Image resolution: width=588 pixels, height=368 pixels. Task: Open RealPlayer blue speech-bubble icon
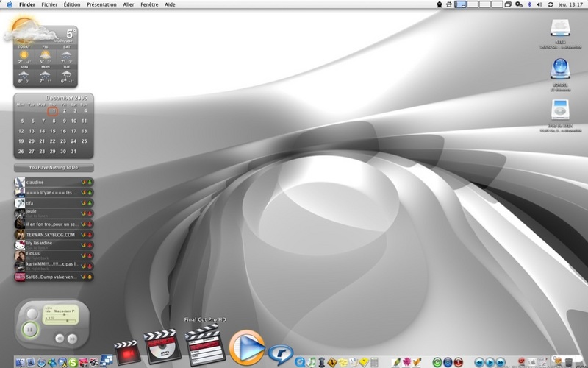click(281, 354)
